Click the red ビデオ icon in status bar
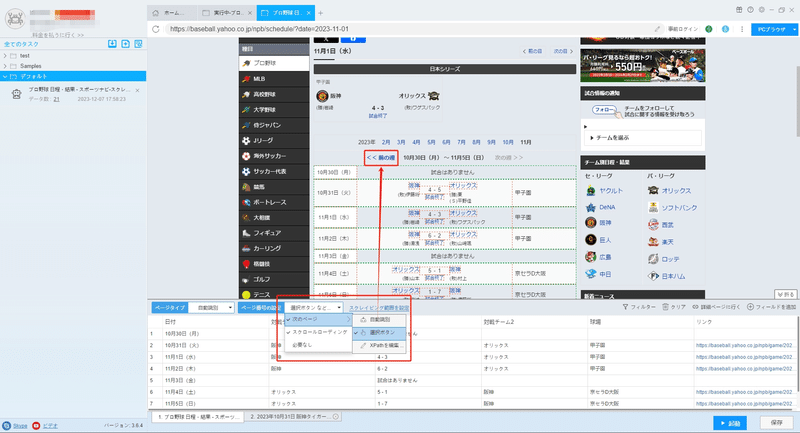This screenshot has height=433, width=800. [36, 425]
